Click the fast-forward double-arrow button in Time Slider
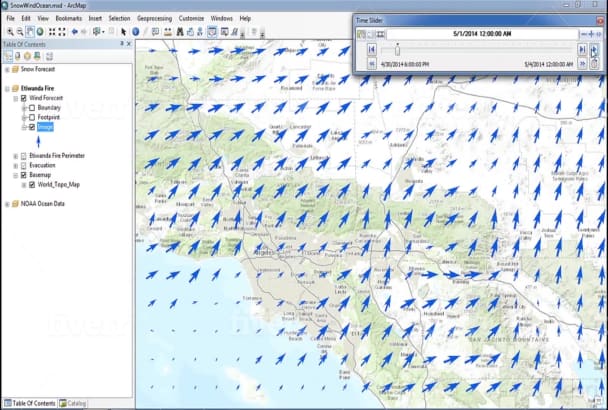 coord(582,64)
